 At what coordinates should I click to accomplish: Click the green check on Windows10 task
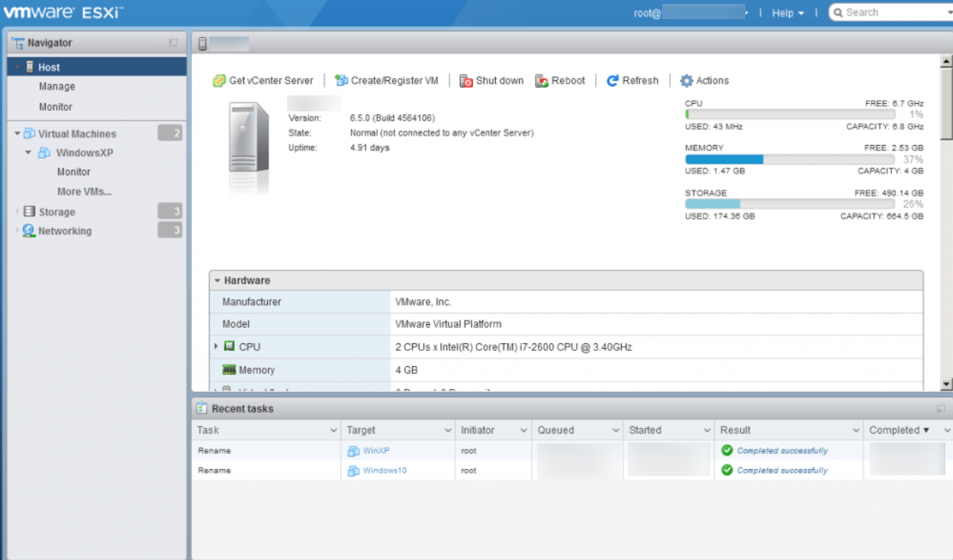click(x=727, y=470)
